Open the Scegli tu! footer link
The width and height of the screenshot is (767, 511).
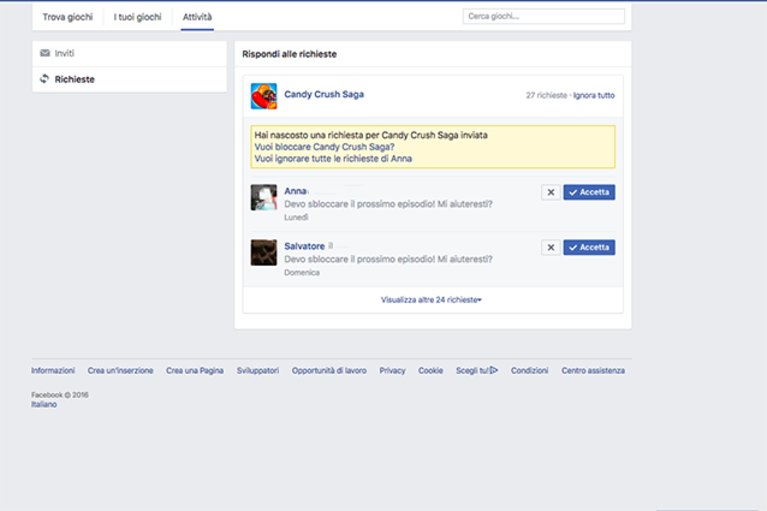click(x=477, y=371)
